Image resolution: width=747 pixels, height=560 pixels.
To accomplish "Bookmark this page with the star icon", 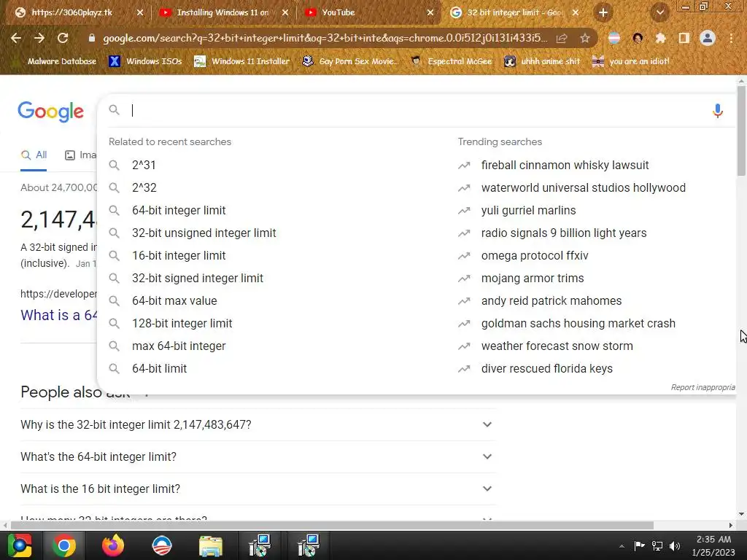I will 585,38.
